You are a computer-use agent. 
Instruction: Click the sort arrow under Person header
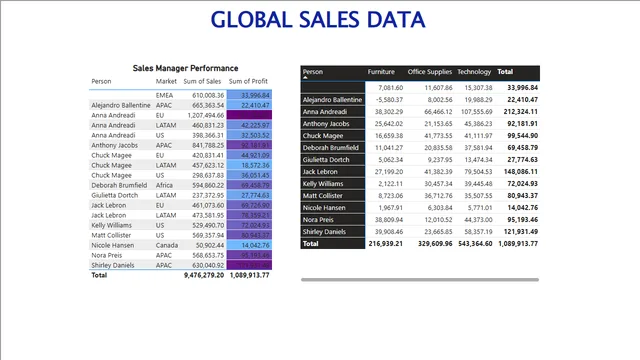[305, 78]
